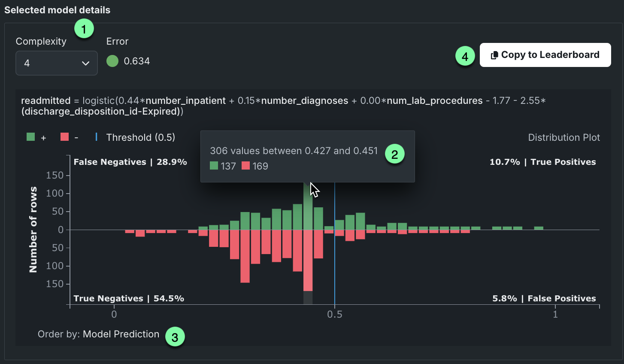
Task: Click the red square in tooltip showing 169
Action: point(245,166)
